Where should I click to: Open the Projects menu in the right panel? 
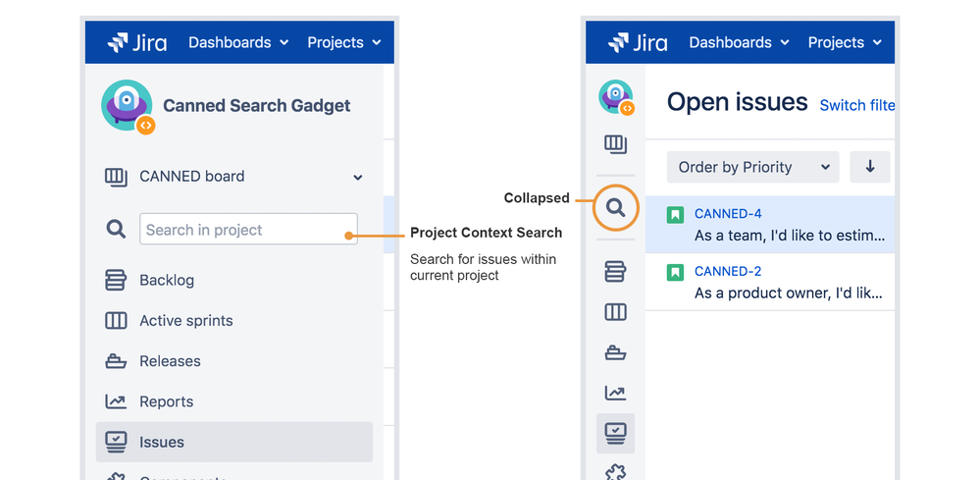coord(845,42)
